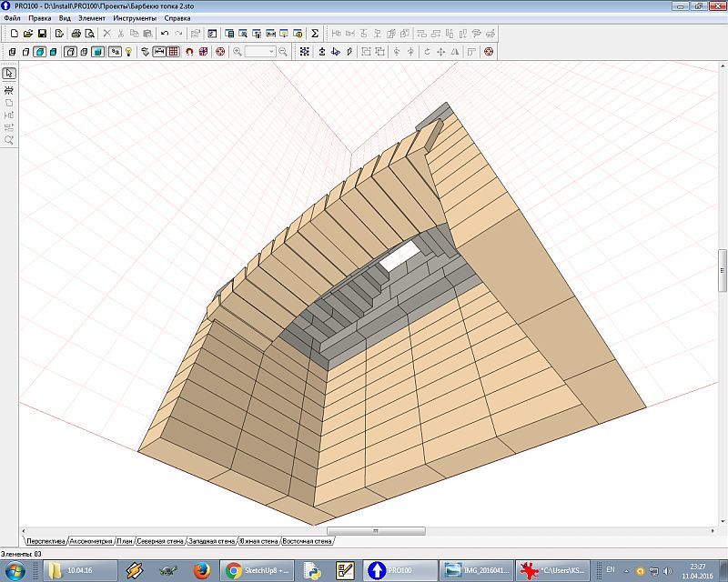
Task: Select the arrow pointer tool in left sidebar
Action: 9,74
